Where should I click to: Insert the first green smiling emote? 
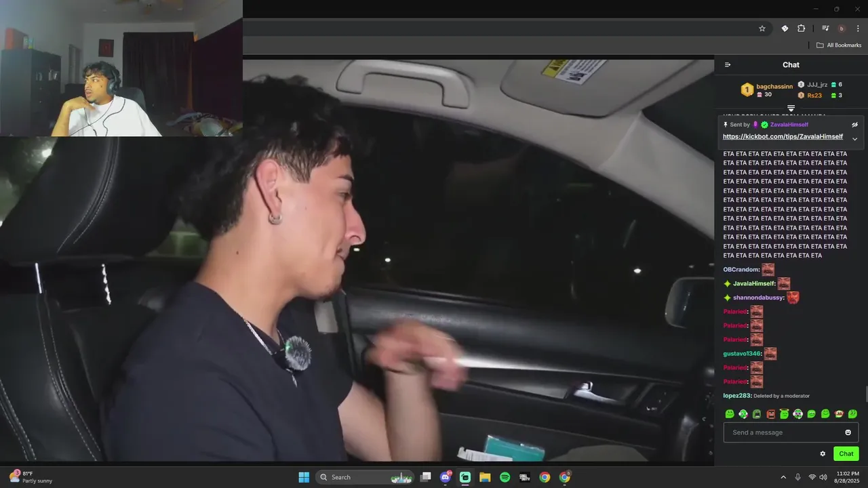(730, 413)
